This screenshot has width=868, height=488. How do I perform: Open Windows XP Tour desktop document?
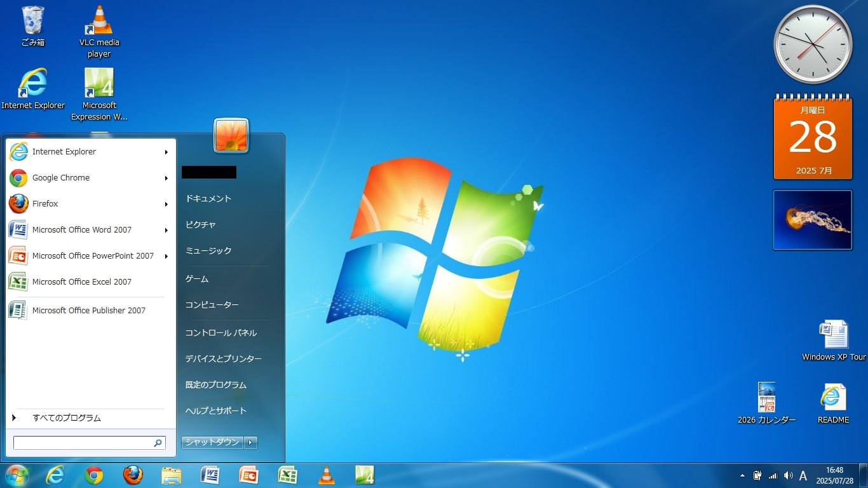point(833,335)
